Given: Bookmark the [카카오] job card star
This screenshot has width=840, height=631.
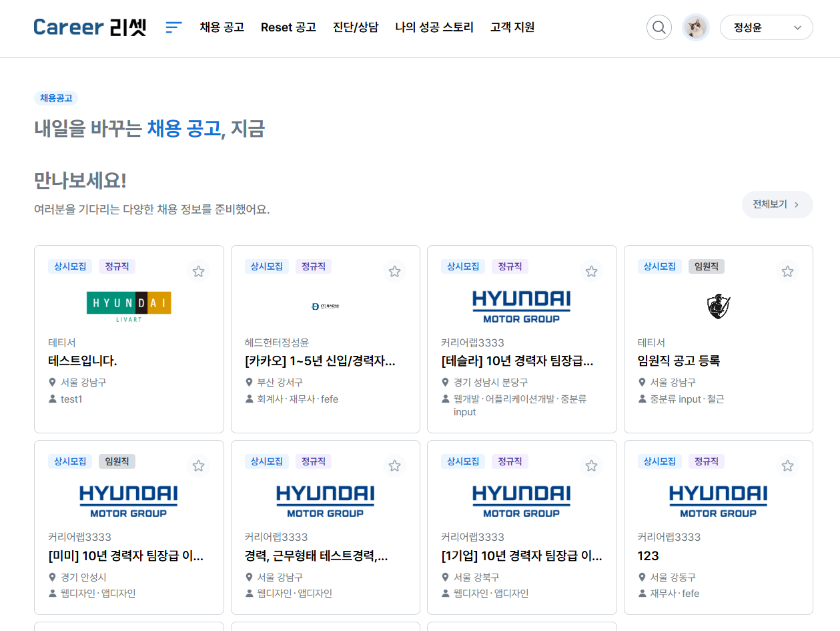Looking at the screenshot, I should click(x=394, y=271).
